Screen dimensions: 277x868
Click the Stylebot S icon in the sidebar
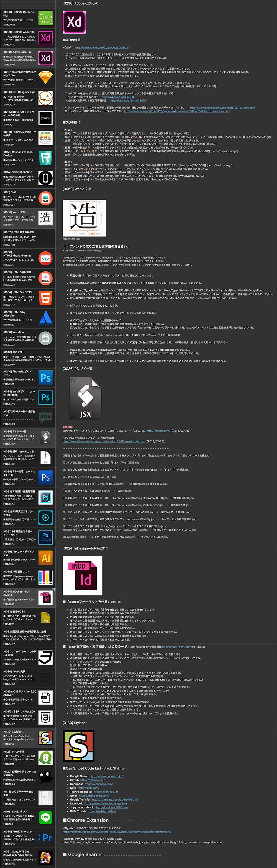[x=45, y=738]
